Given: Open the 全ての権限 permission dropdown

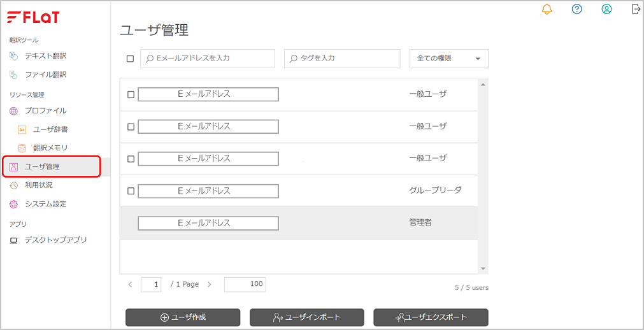Looking at the screenshot, I should [449, 59].
